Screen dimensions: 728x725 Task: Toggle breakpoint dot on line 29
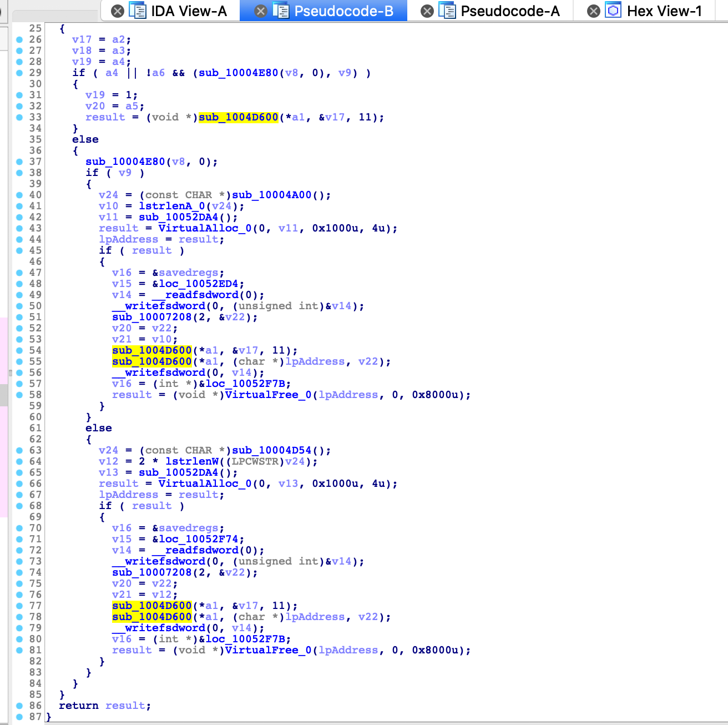[x=19, y=73]
